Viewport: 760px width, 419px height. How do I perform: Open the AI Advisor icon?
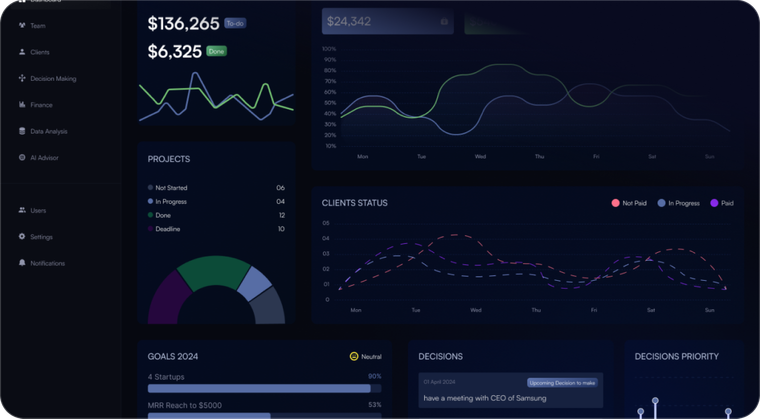[22, 158]
